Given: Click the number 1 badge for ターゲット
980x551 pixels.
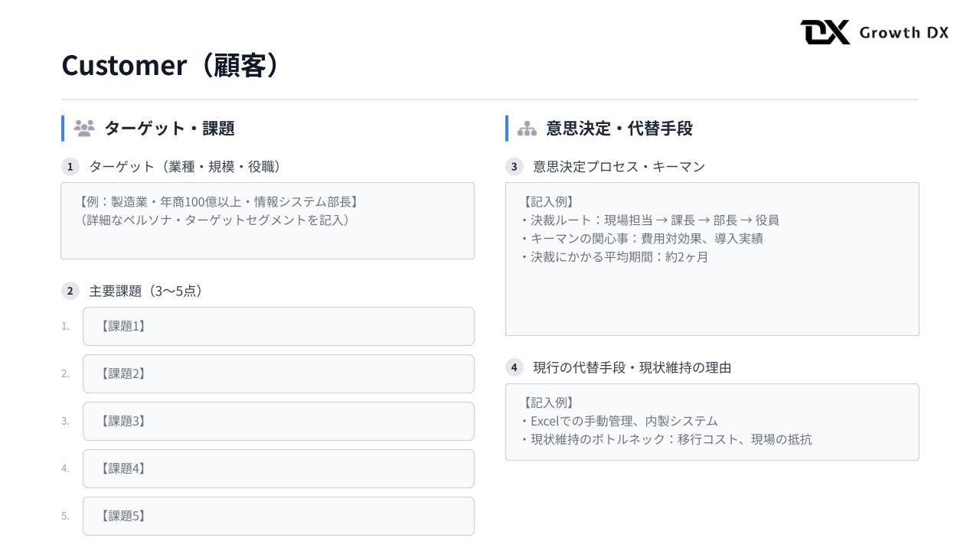Looking at the screenshot, I should tap(70, 167).
